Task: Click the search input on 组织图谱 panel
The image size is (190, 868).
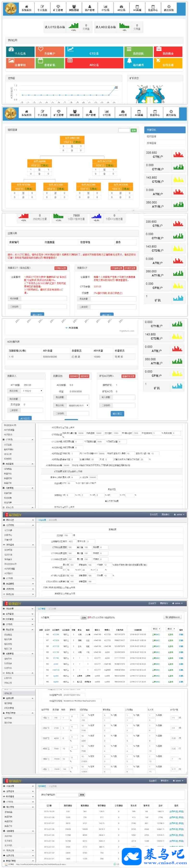Action: point(124,130)
